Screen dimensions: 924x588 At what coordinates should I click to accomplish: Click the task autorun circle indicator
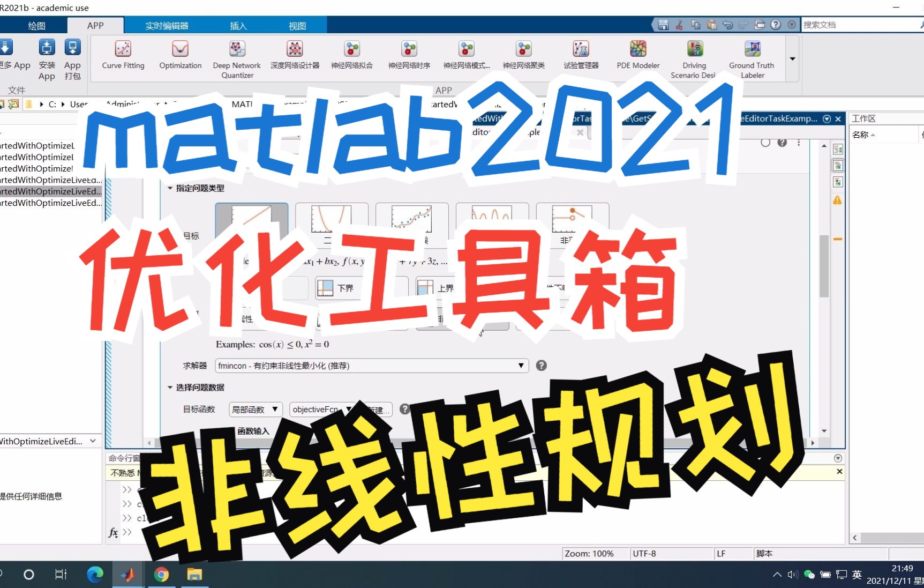[765, 143]
